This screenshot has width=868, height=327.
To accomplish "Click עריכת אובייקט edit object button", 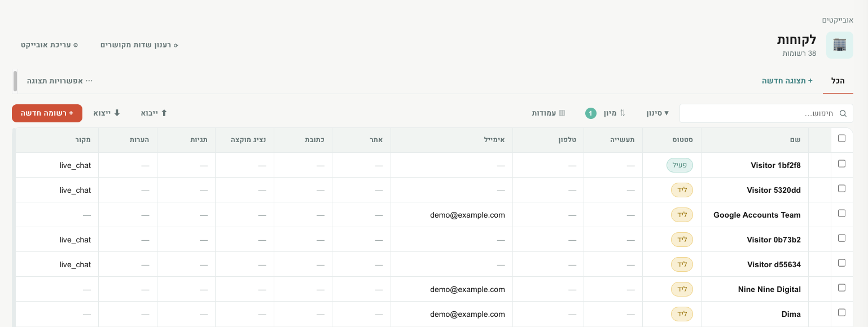I will point(49,45).
